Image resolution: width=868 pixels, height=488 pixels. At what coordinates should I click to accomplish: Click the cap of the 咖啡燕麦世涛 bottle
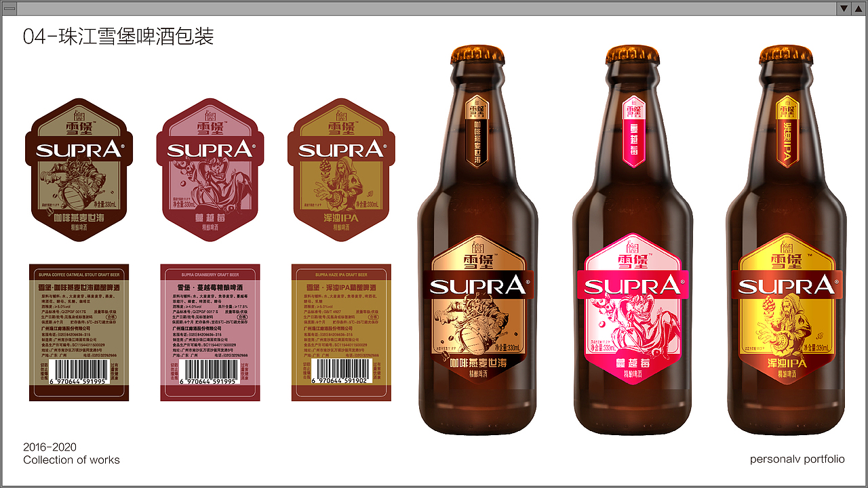click(x=479, y=54)
